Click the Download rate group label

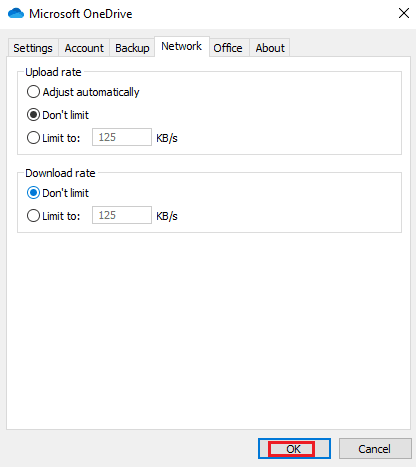(60, 173)
